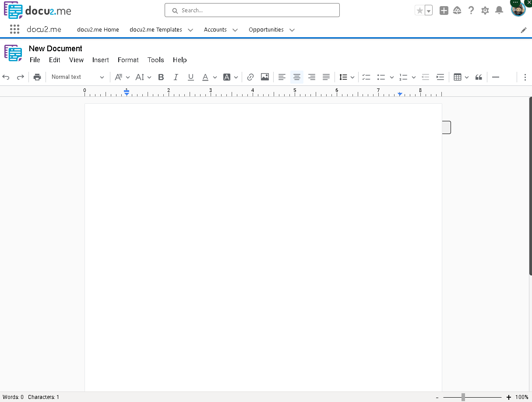The width and height of the screenshot is (532, 402).
Task: Expand the Accounts tab chevron
Action: click(235, 30)
